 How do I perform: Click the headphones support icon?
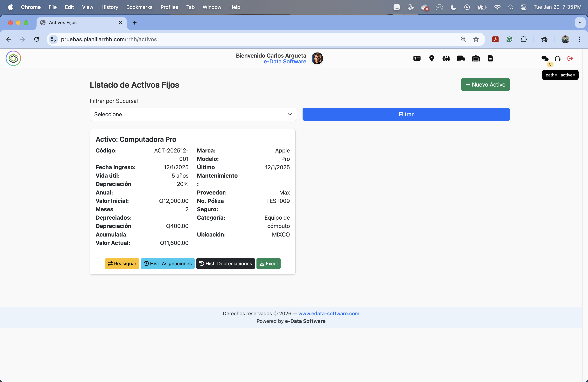pos(558,59)
